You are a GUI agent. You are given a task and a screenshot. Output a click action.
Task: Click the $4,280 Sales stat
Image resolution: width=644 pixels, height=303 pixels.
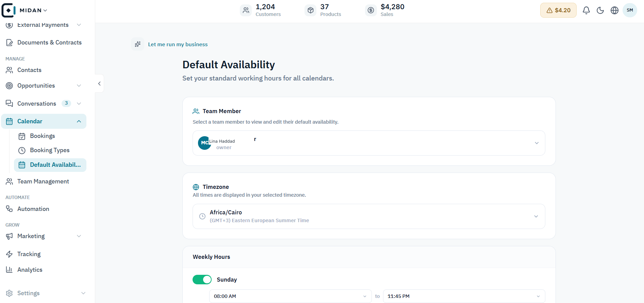click(385, 10)
